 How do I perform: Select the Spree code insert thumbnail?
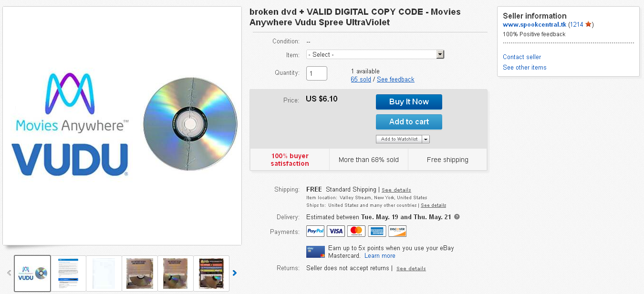211,274
